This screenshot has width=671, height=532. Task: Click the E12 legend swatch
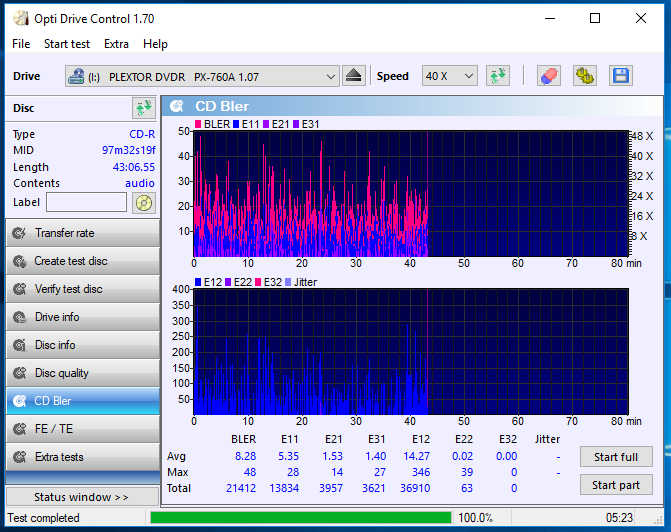click(198, 282)
